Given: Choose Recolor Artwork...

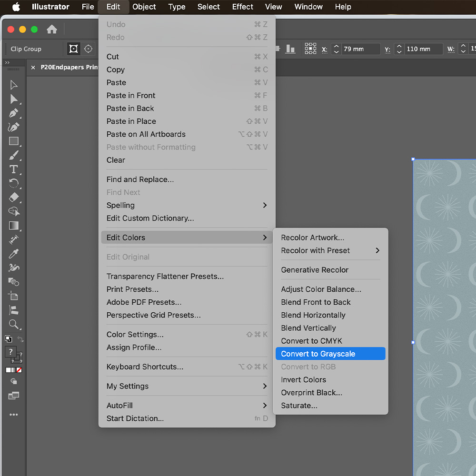Looking at the screenshot, I should [x=330, y=238].
